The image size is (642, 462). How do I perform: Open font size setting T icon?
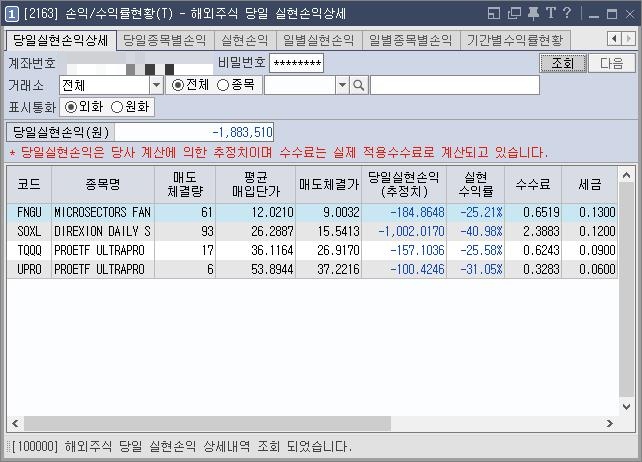click(x=551, y=14)
